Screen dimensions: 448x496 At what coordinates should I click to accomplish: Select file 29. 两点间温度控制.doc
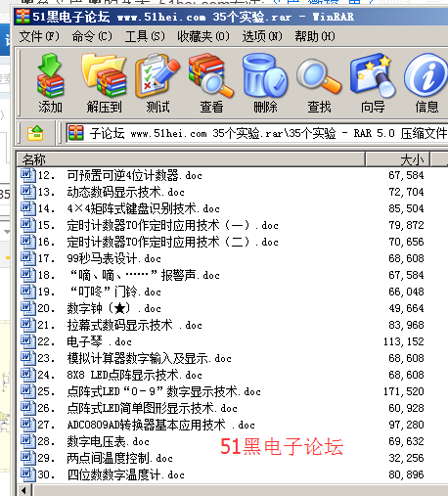96,458
